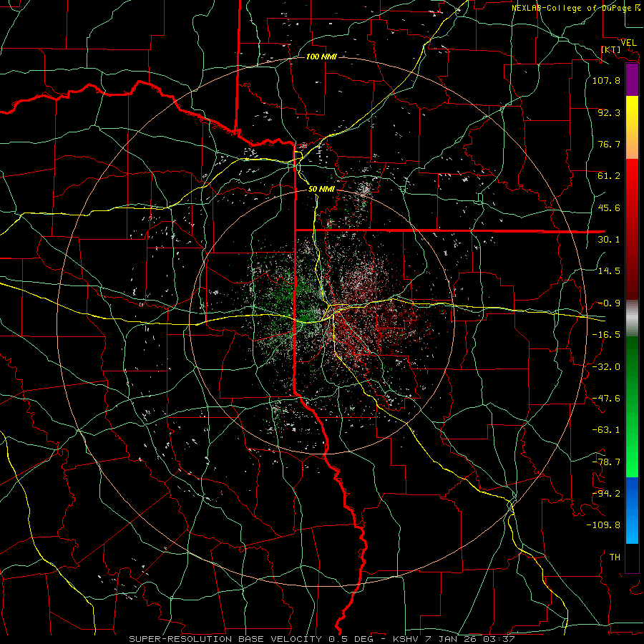
Task: Select the -0.9 legend value
Action: click(609, 303)
